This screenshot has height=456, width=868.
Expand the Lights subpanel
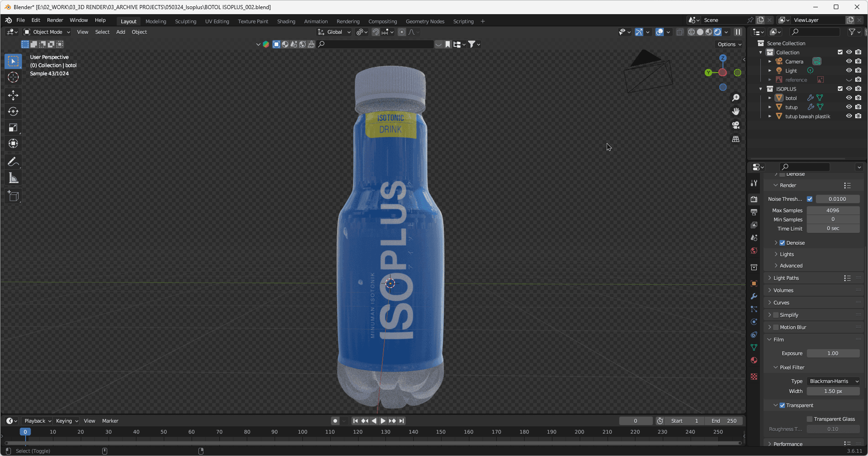click(x=786, y=254)
